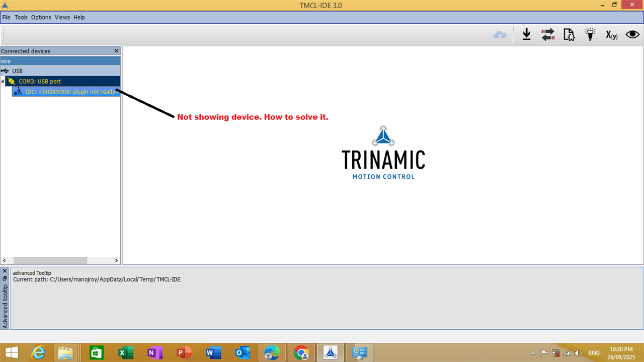Open the Windows Start menu
The width and height of the screenshot is (644, 362).
click(12, 352)
